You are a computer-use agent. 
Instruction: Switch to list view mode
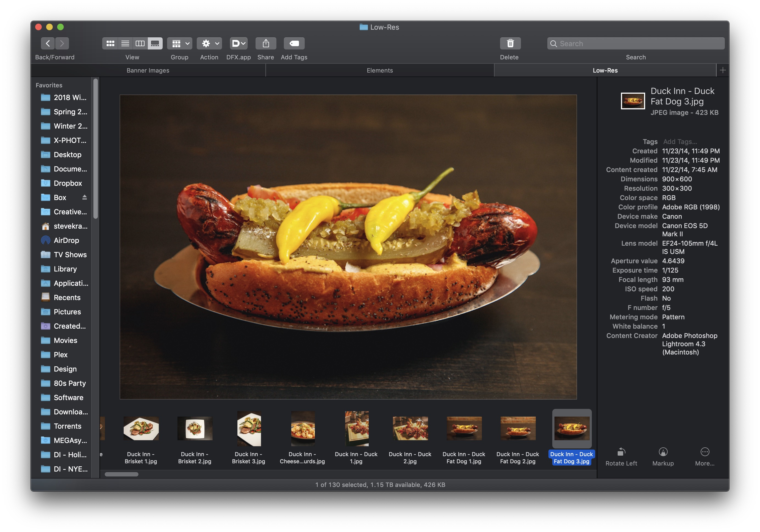(x=125, y=43)
